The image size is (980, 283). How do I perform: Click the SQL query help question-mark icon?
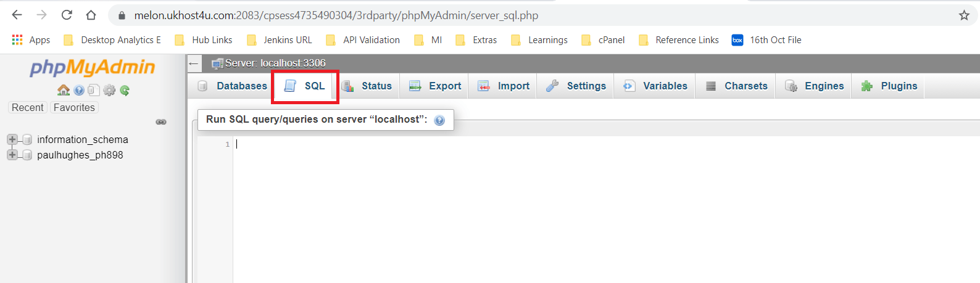click(439, 120)
